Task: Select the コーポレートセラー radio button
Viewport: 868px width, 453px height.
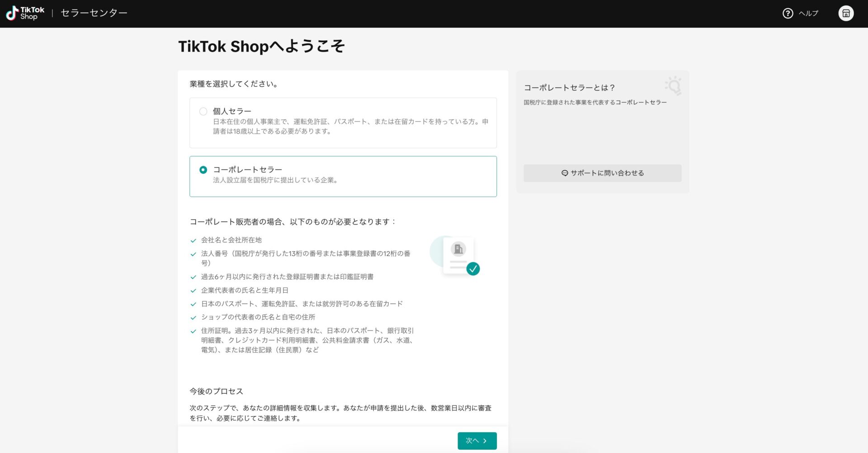Action: point(203,169)
